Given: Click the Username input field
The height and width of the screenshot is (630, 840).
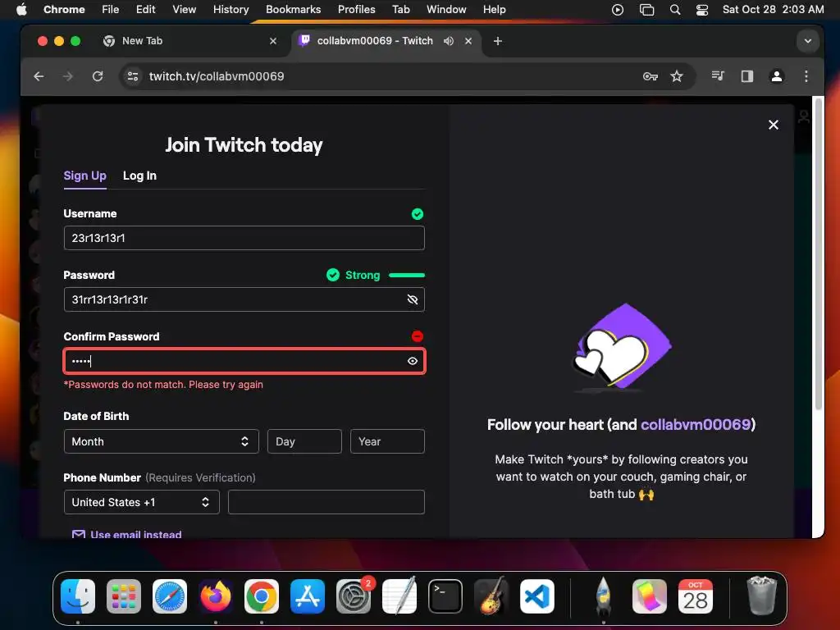Looking at the screenshot, I should click(244, 238).
